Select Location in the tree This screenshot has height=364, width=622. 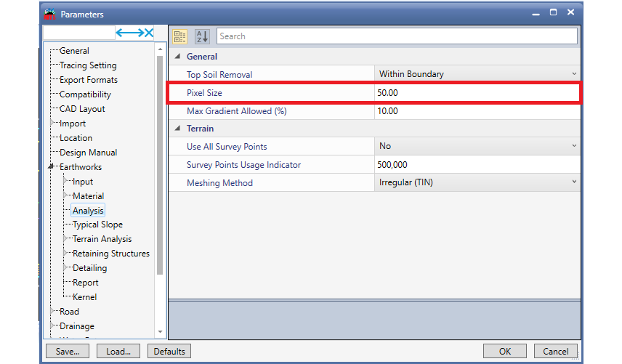(76, 138)
